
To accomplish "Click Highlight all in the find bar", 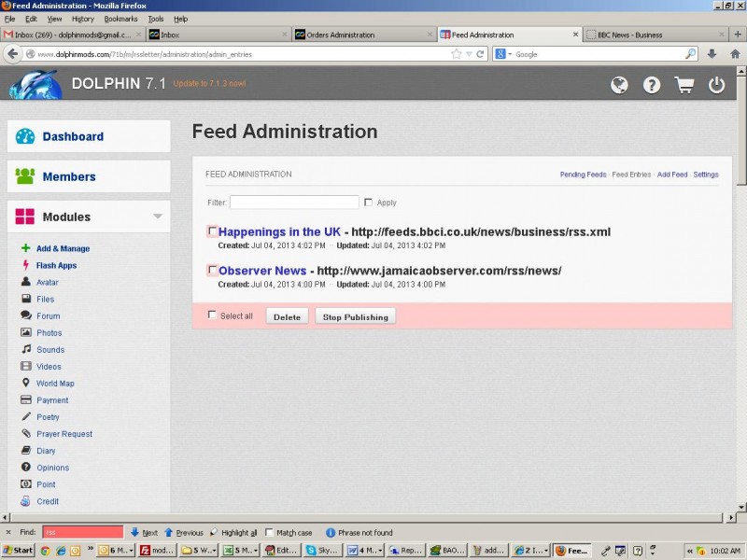I will 233,532.
